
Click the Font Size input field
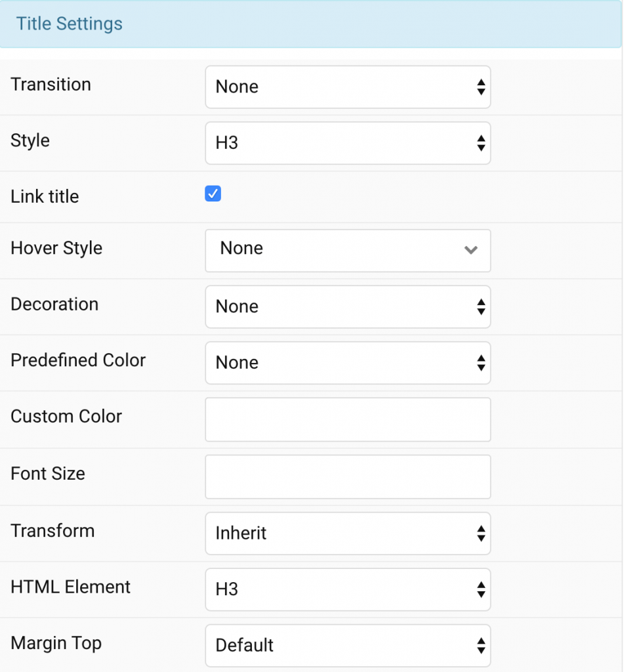[348, 476]
